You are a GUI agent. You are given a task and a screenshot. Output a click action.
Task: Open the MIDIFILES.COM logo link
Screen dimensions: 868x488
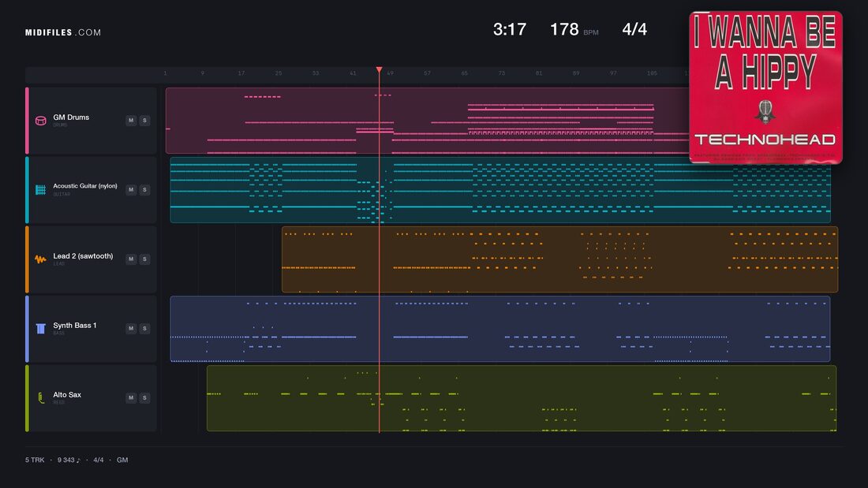point(63,32)
